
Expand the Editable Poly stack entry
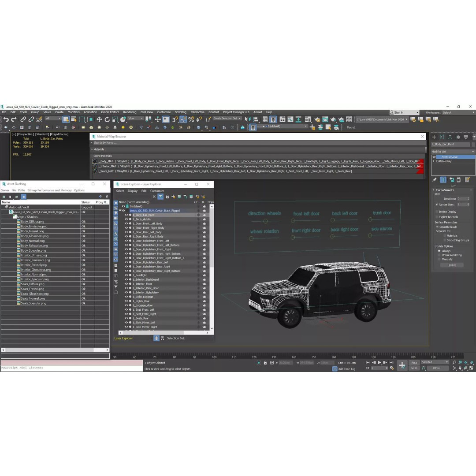click(434, 161)
